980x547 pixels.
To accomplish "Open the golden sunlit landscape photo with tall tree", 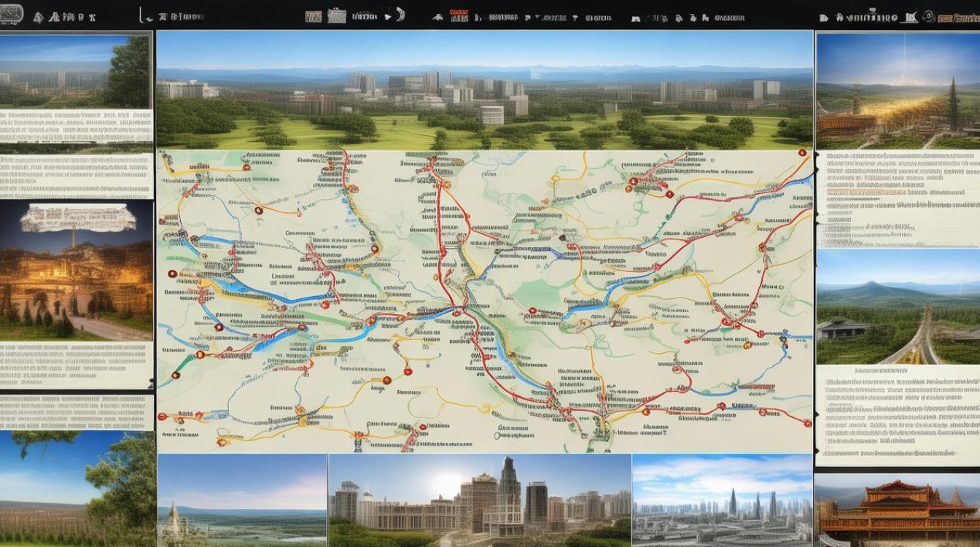I will [897, 90].
